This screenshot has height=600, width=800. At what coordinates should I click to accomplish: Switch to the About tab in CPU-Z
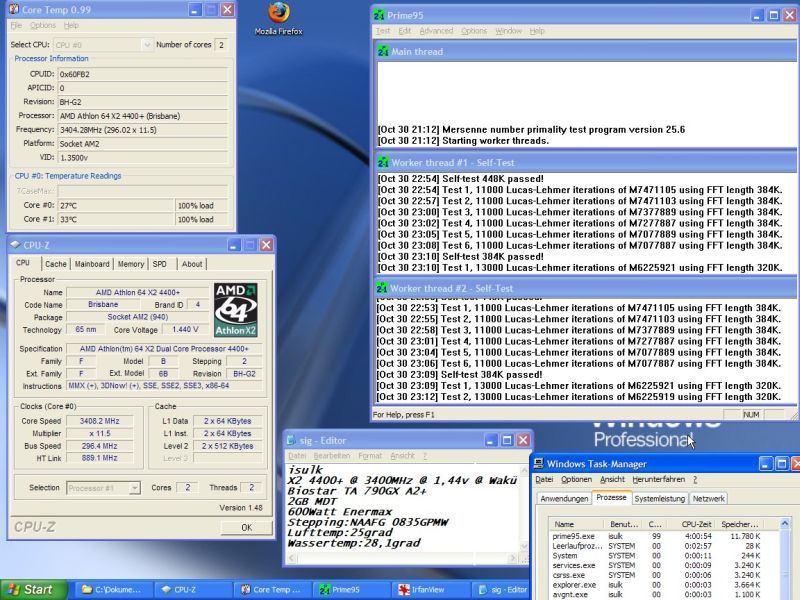192,264
